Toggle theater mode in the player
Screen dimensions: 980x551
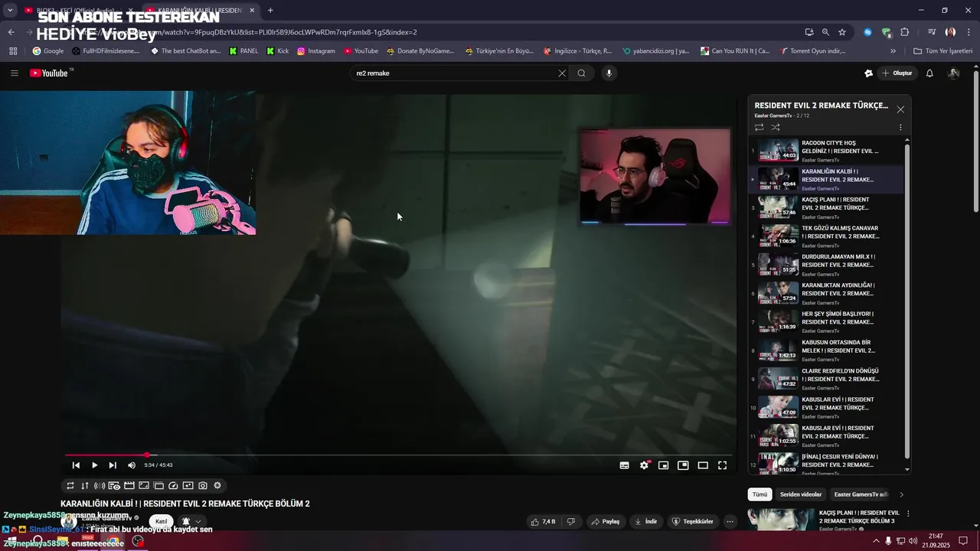[x=703, y=465]
